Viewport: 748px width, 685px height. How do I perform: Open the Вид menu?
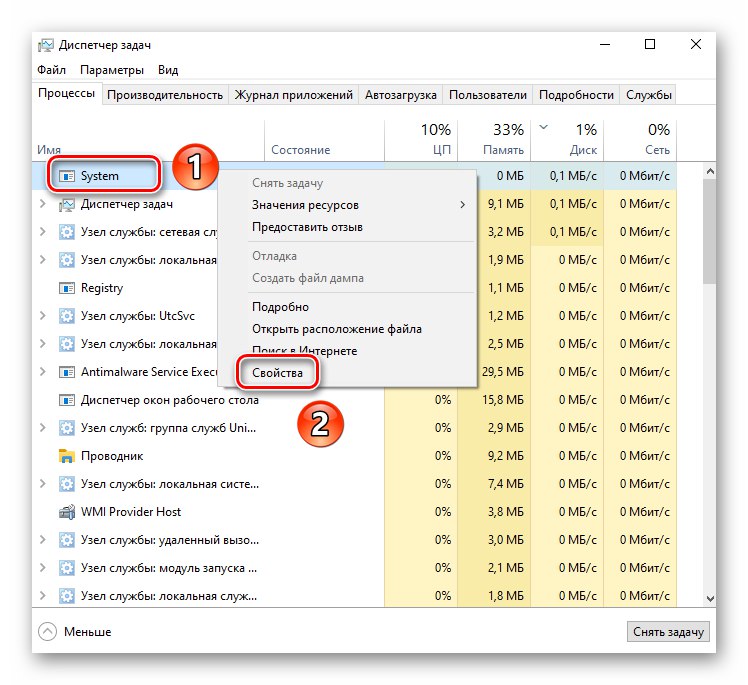click(168, 70)
